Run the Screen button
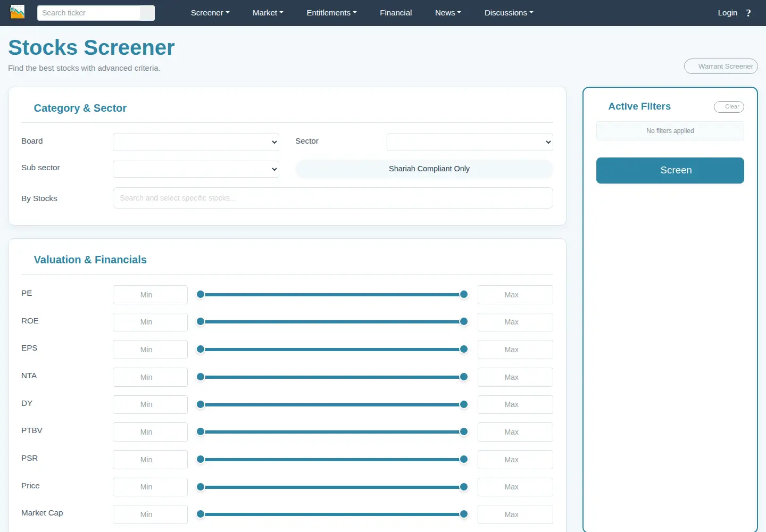This screenshot has width=766, height=532. coord(670,170)
